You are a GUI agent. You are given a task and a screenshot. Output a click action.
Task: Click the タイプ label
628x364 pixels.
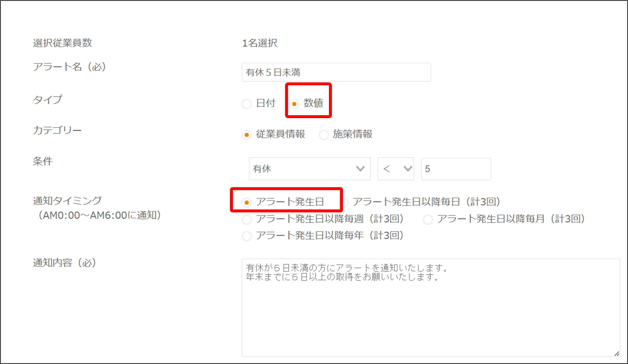click(x=48, y=100)
